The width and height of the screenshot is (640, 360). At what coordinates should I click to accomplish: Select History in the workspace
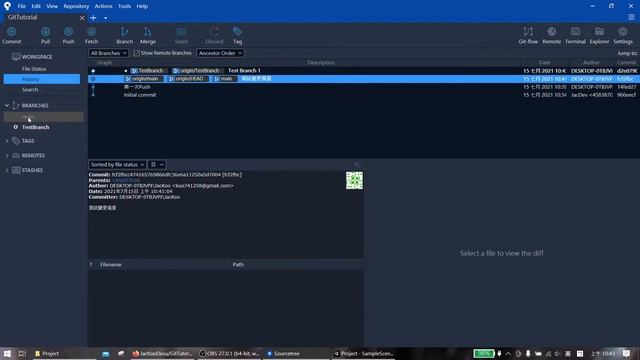[42, 79]
